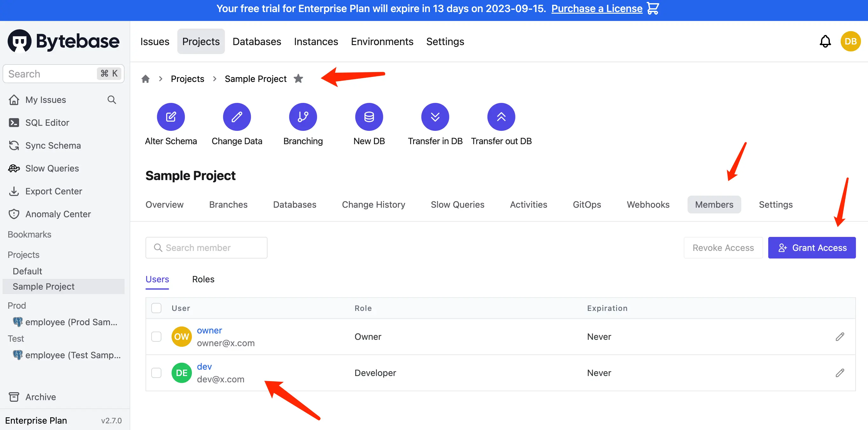Click the owner user name link
868x430 pixels.
click(x=209, y=331)
